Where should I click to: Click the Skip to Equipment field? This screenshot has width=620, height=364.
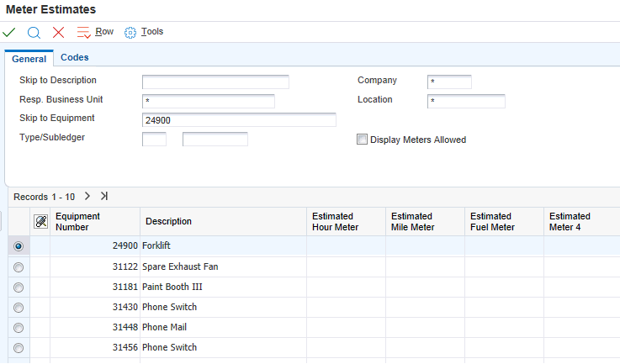239,120
